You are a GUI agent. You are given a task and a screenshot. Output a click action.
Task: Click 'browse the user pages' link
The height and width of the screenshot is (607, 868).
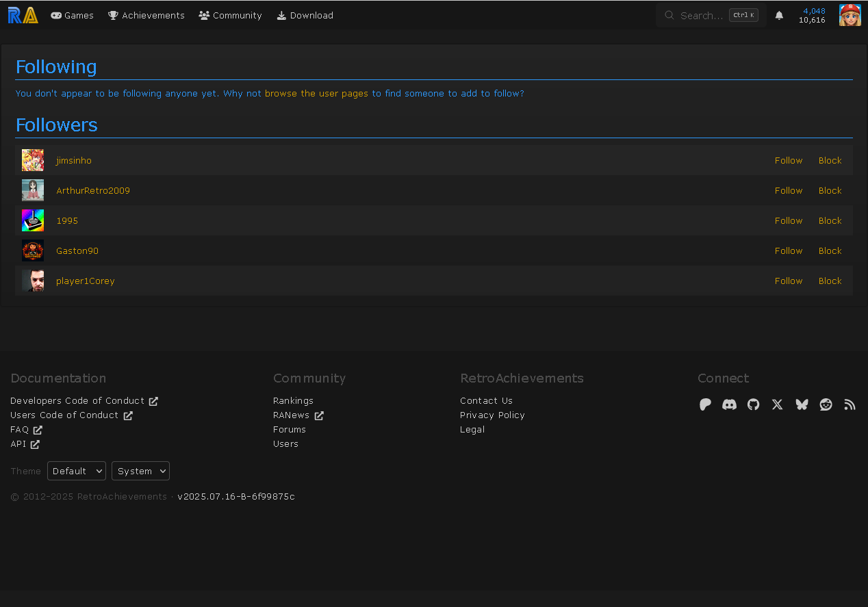click(317, 93)
